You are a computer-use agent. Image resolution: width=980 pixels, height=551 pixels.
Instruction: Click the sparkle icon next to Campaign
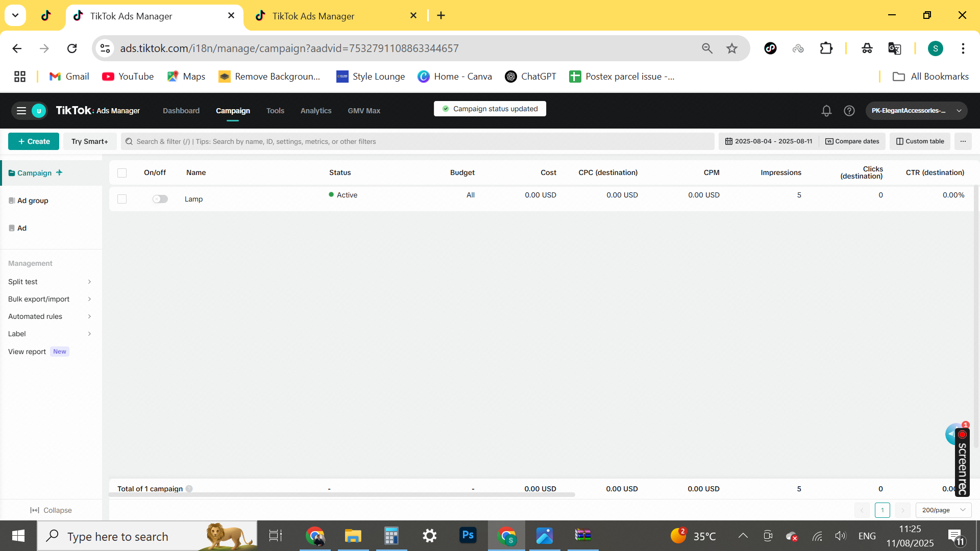coord(59,172)
